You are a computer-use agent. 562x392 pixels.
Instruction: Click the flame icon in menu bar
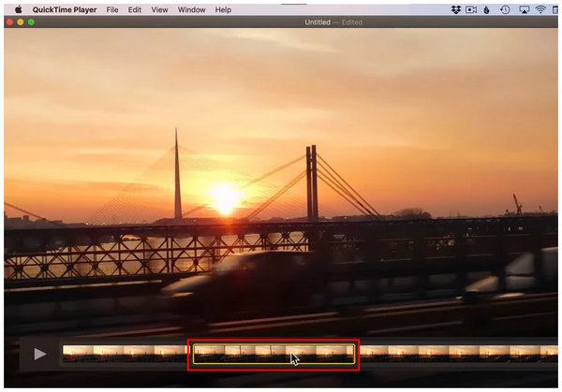[486, 9]
